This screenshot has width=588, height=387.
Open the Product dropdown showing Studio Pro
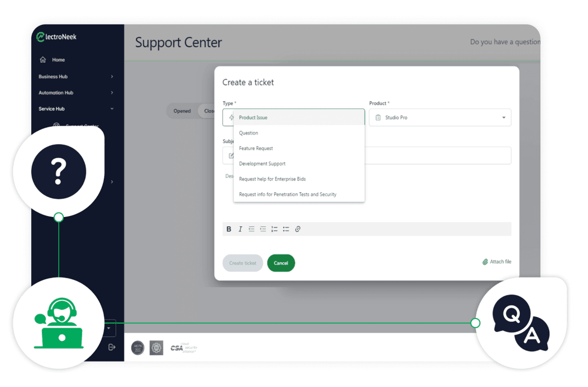coord(440,118)
